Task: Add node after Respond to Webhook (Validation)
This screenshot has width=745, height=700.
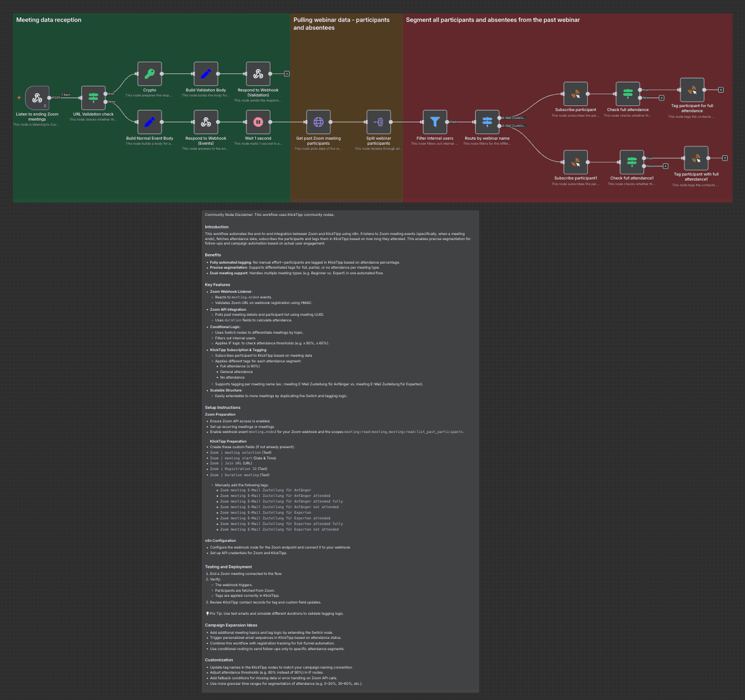Action: point(287,73)
